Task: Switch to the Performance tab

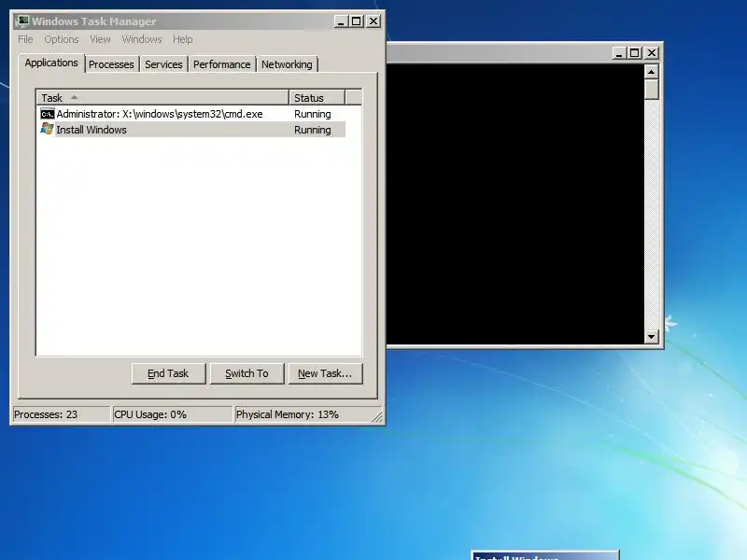Action: (x=221, y=64)
